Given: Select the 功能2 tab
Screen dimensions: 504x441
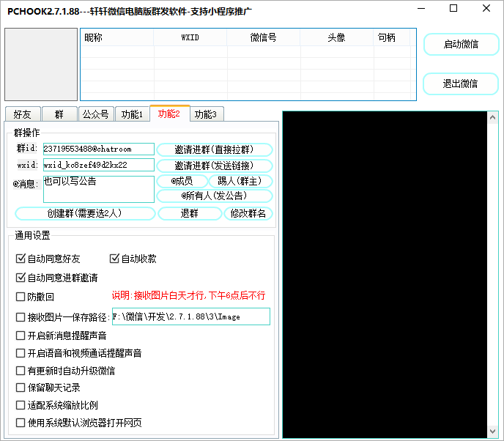Looking at the screenshot, I should [x=169, y=114].
